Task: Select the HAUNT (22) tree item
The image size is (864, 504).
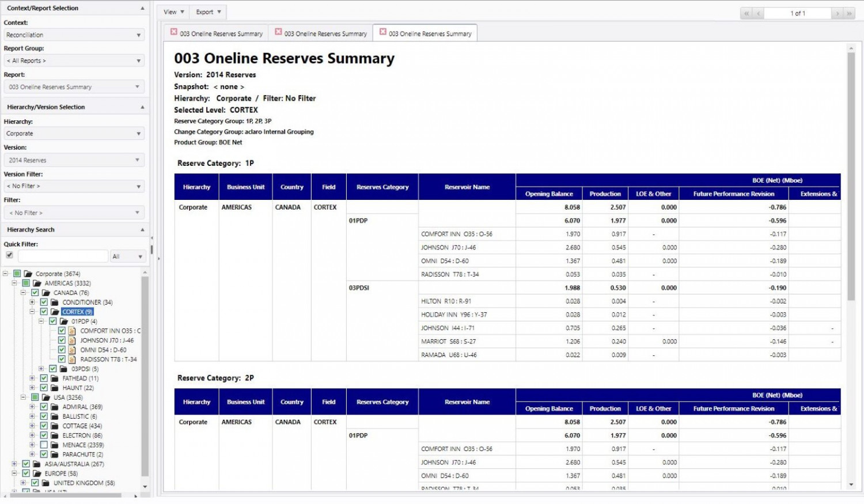Action: pyautogui.click(x=78, y=388)
